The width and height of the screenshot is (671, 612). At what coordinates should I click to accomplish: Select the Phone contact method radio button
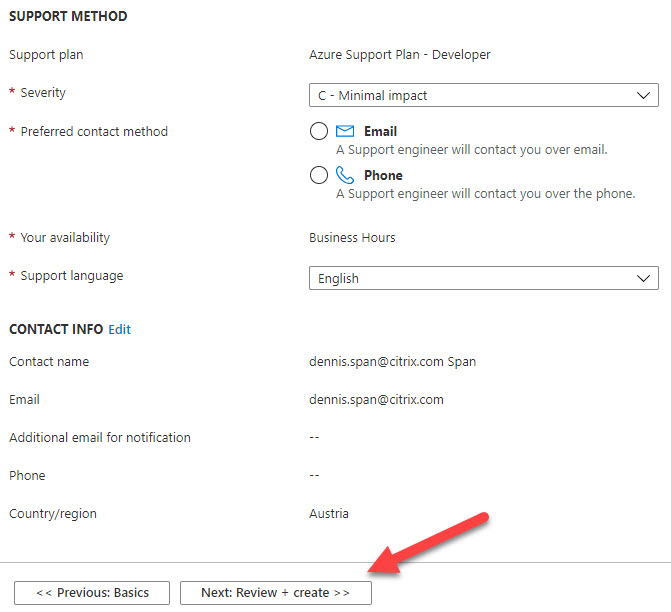click(319, 175)
